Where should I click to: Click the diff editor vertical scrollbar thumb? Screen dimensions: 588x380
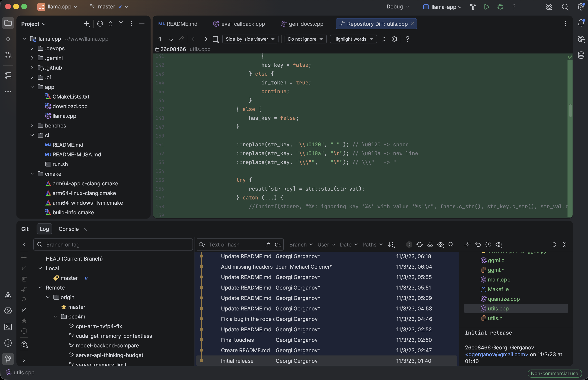click(570, 111)
